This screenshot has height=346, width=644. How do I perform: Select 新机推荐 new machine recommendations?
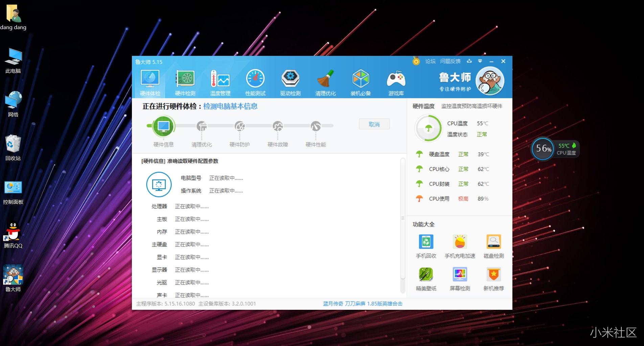[493, 279]
